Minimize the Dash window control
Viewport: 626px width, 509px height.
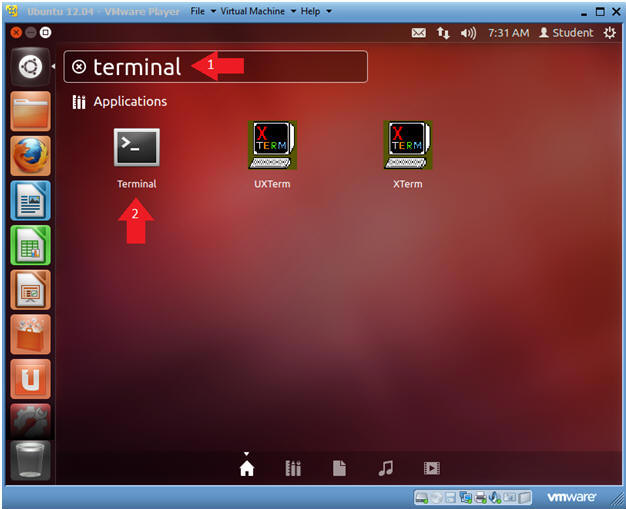pyautogui.click(x=31, y=32)
